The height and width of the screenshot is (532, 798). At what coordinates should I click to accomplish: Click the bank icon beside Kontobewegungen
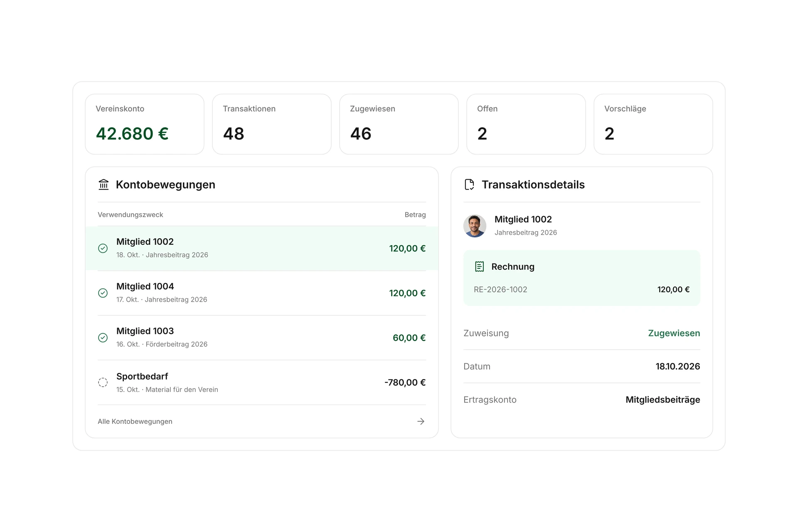103,185
